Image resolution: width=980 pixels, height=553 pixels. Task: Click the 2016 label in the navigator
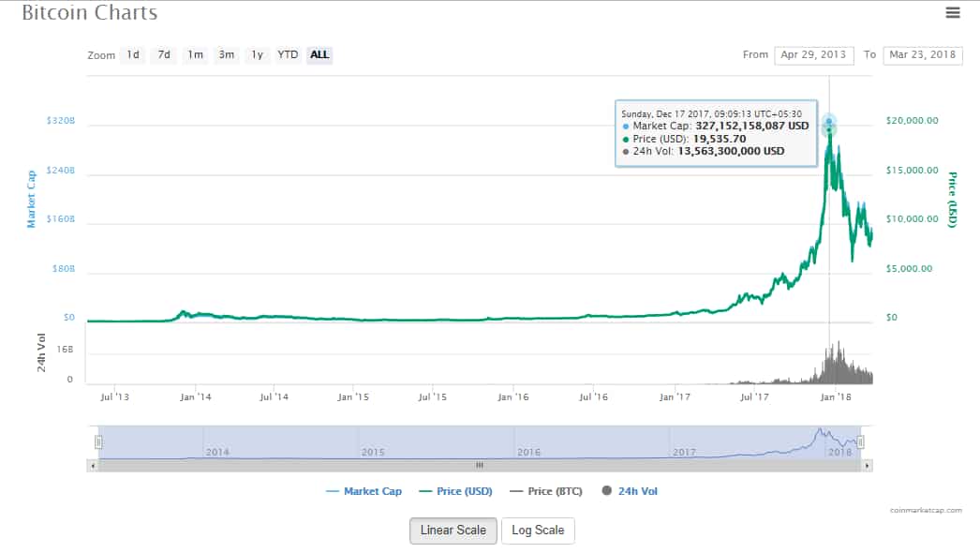528,453
